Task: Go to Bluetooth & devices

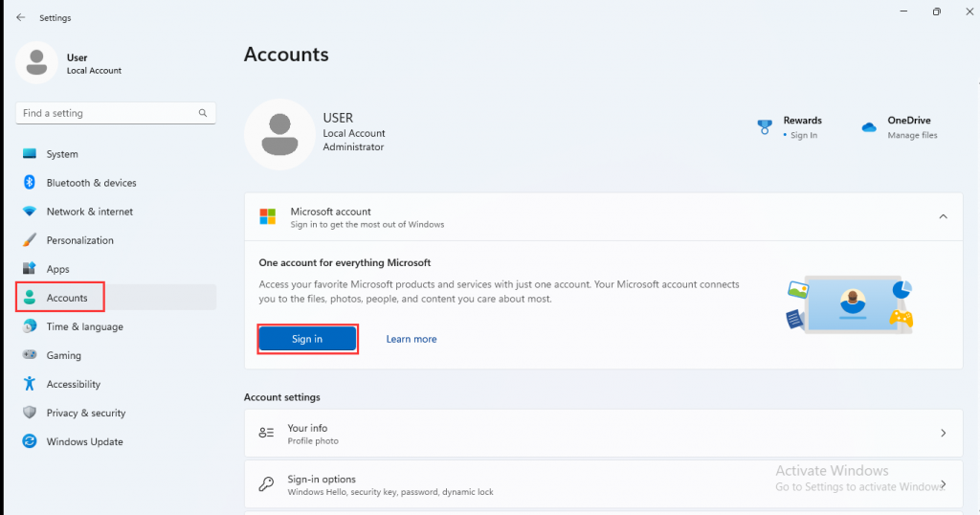Action: pyautogui.click(x=116, y=183)
